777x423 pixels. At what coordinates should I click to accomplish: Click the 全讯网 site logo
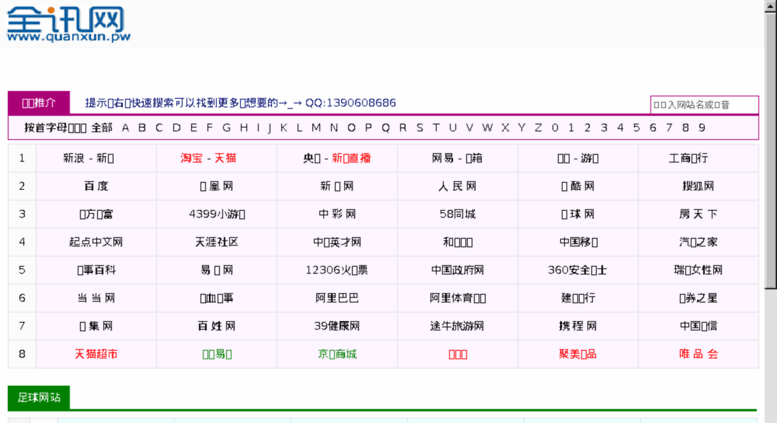click(68, 24)
